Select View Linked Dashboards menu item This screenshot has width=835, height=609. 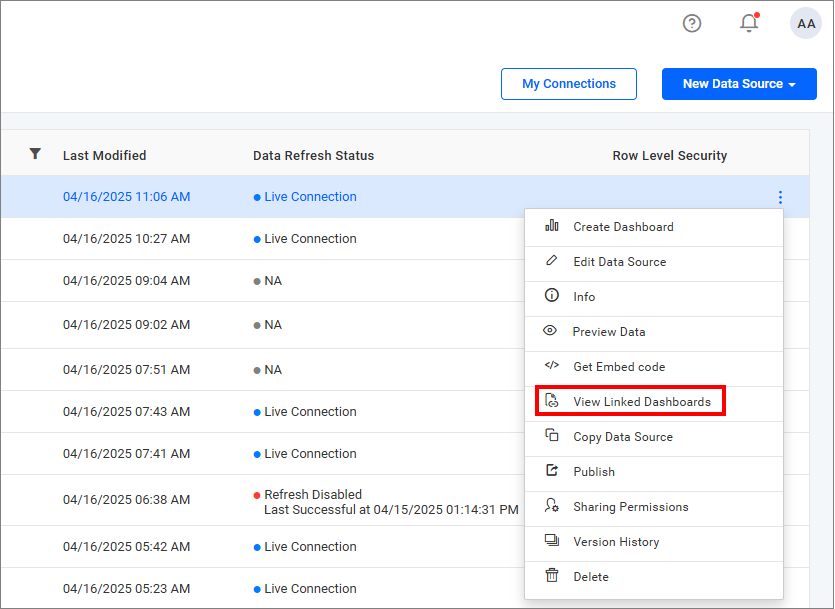636,401
